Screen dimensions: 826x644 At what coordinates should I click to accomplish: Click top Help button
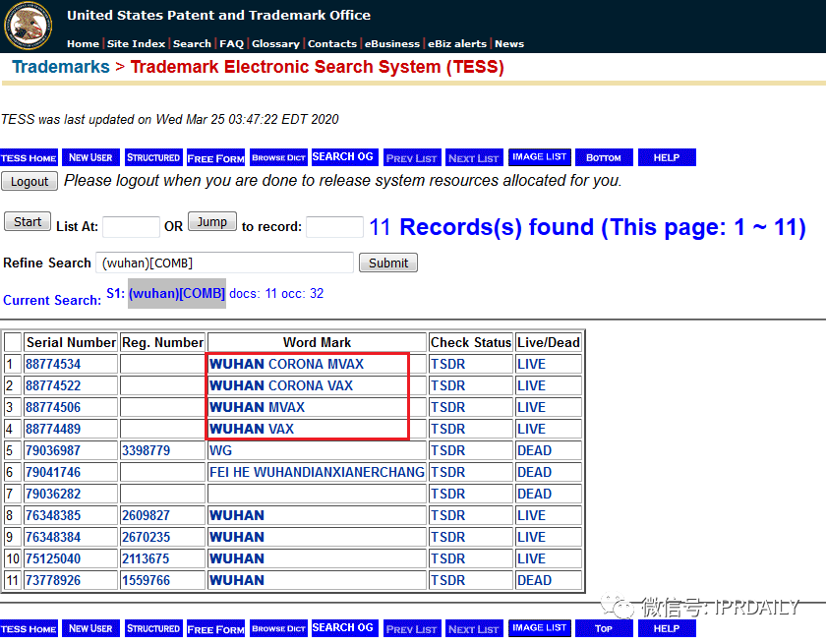[x=667, y=157]
